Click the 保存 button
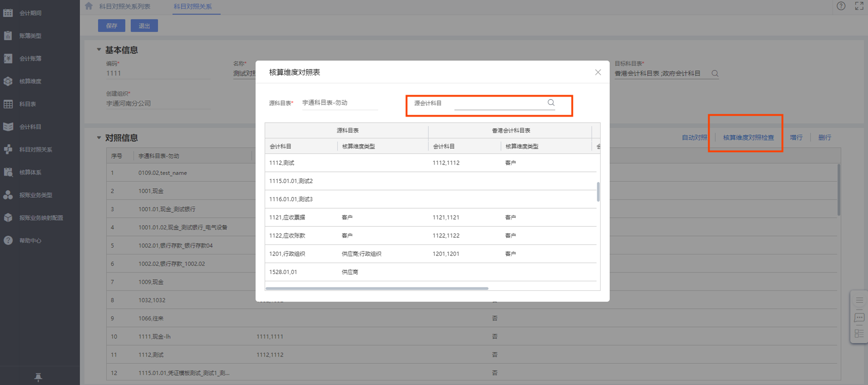 pos(112,25)
